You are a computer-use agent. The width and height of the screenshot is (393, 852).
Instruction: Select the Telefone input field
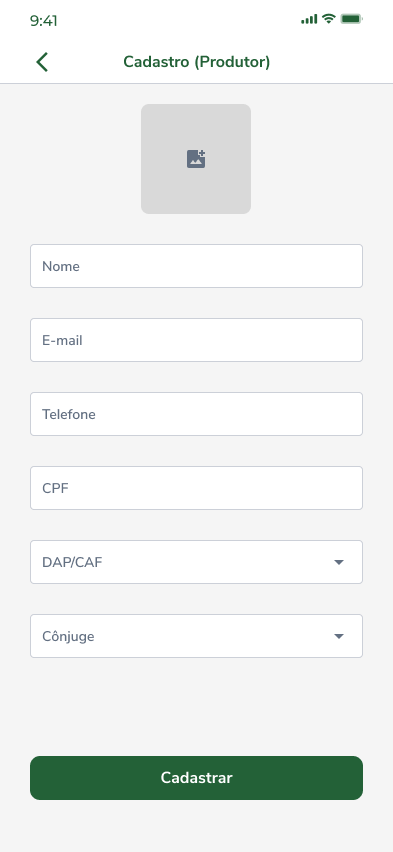tap(196, 414)
